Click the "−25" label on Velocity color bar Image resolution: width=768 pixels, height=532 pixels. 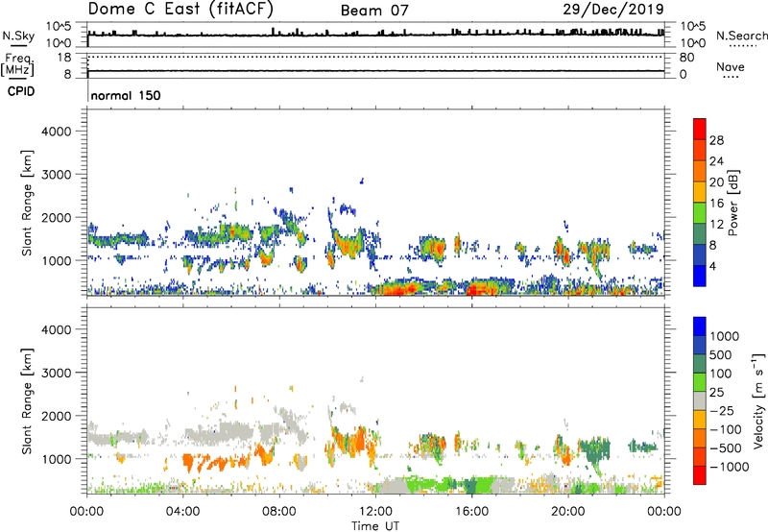pyautogui.click(x=723, y=411)
